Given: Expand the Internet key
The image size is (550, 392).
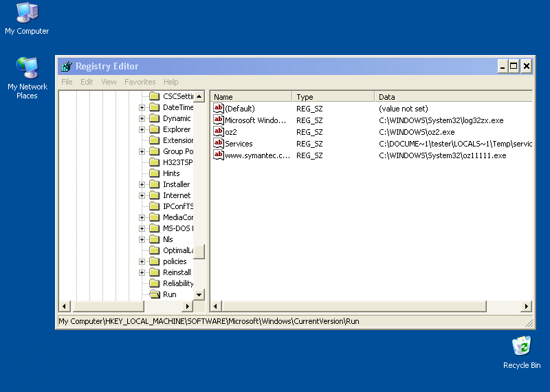Looking at the screenshot, I should 142,195.
